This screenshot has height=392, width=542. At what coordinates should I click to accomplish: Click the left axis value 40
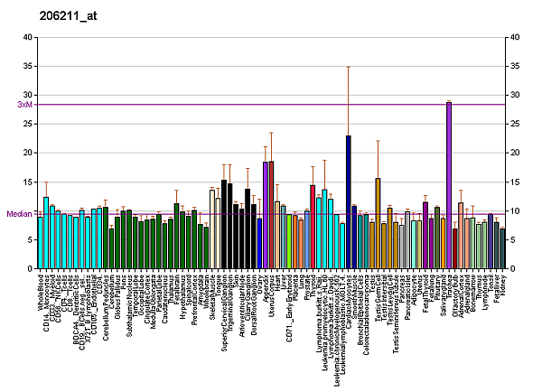(27, 37)
